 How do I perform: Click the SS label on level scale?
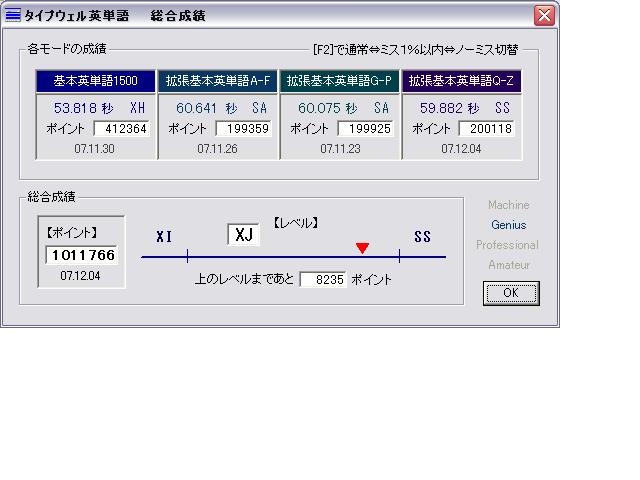coord(422,237)
